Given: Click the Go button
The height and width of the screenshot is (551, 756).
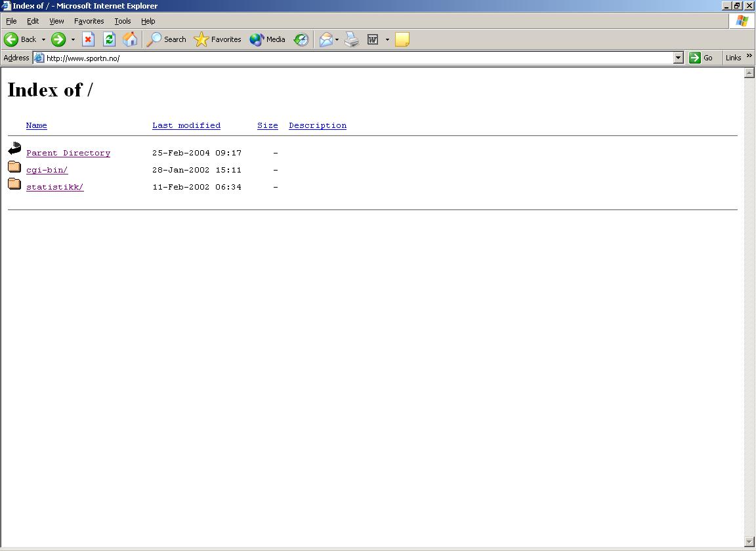Looking at the screenshot, I should coord(701,58).
